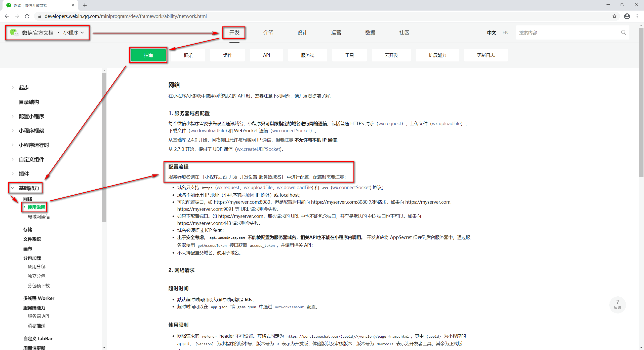Select the API tab
The width and height of the screenshot is (644, 350).
click(x=266, y=55)
